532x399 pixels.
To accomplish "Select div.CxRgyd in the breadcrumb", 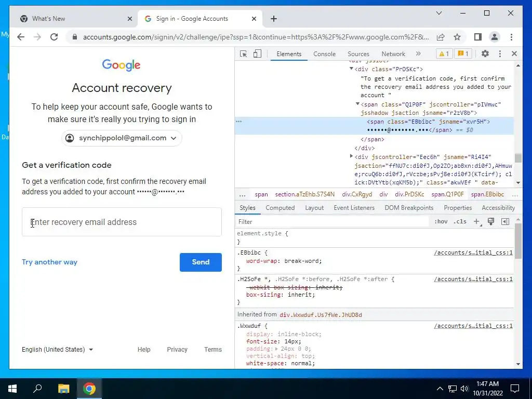I will click(x=357, y=194).
